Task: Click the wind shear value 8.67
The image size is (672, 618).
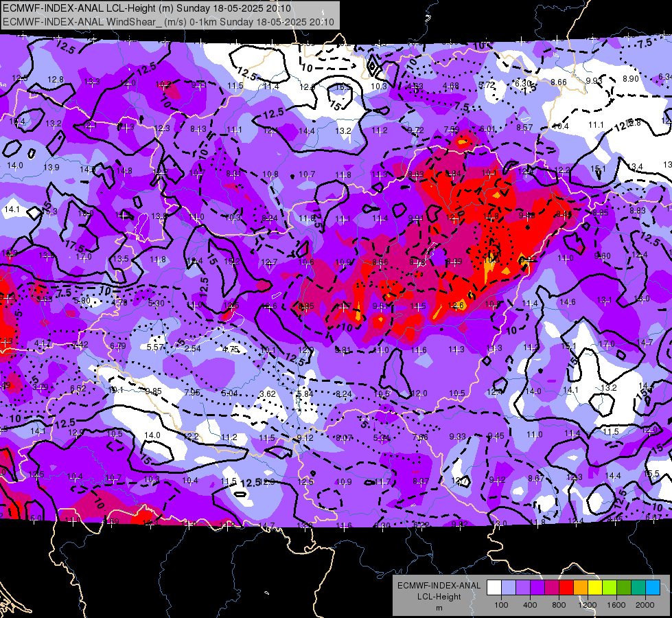Action: pyautogui.click(x=536, y=478)
